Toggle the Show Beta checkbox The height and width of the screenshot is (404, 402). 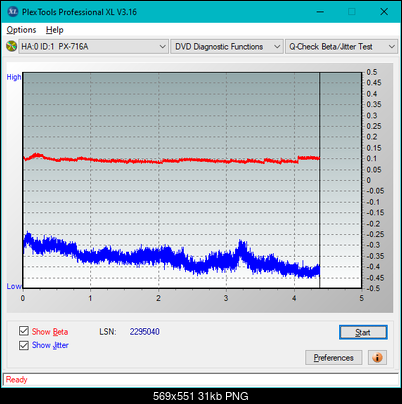pos(24,331)
